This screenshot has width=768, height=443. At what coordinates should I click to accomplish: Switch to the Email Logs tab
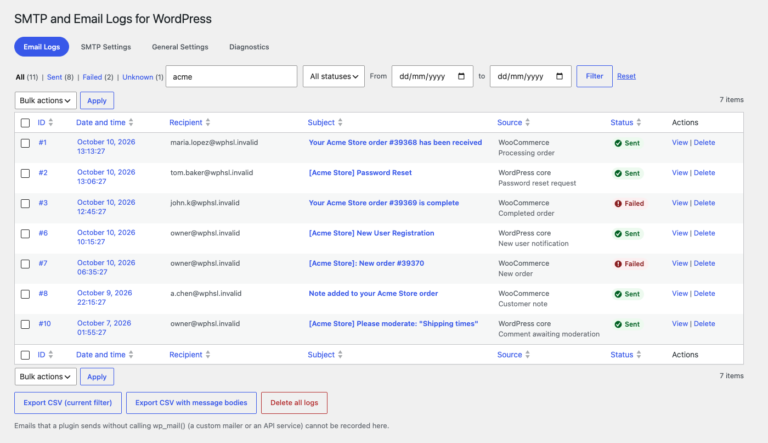point(42,47)
